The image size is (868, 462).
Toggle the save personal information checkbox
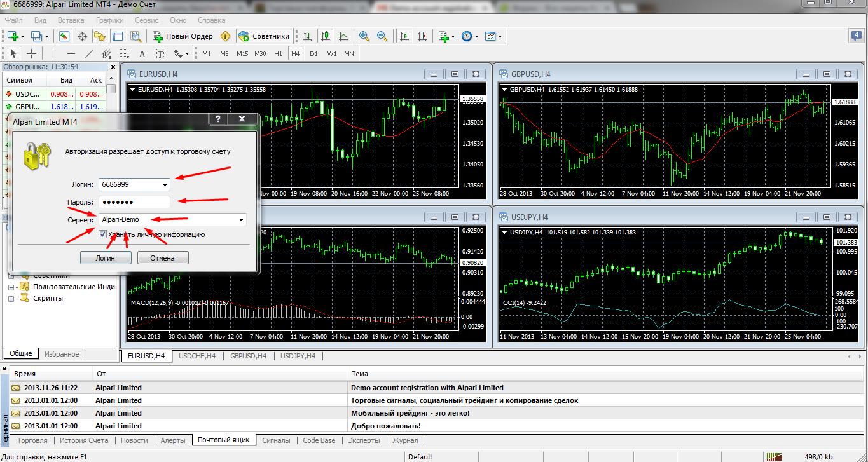click(x=102, y=234)
